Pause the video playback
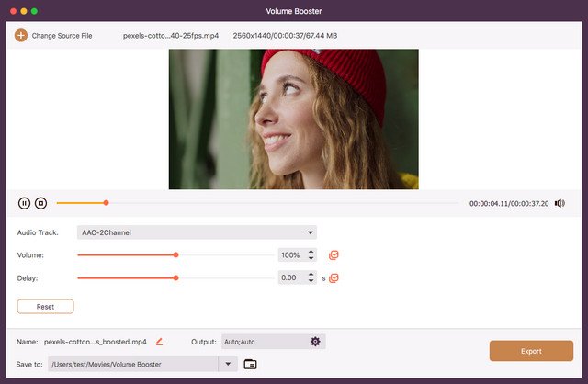588x384 pixels. point(25,203)
